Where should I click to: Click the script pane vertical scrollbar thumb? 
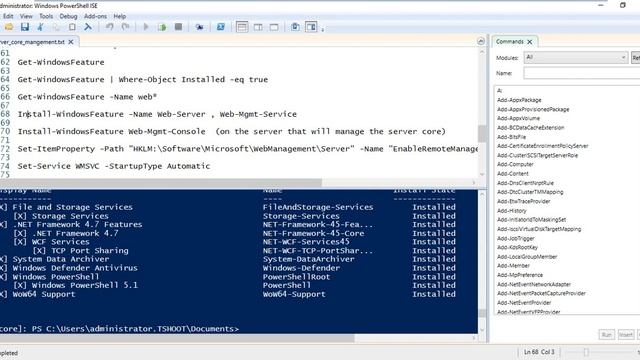pyautogui.click(x=482, y=133)
